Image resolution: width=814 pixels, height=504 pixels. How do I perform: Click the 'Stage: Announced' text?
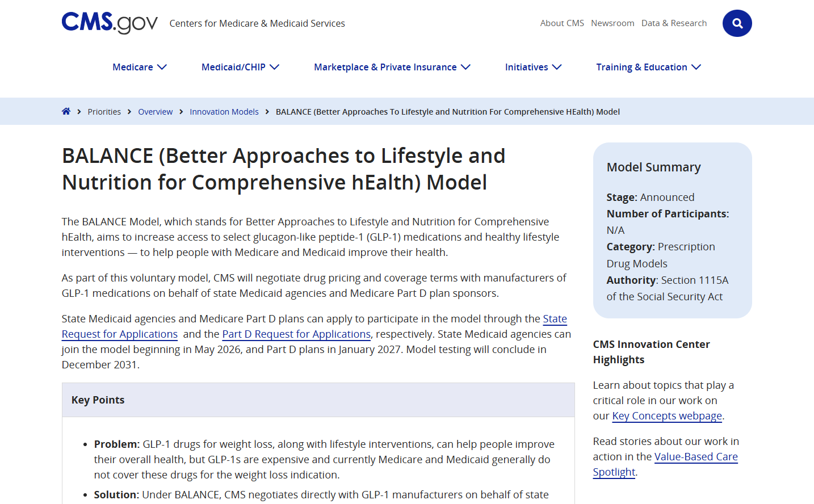click(651, 198)
